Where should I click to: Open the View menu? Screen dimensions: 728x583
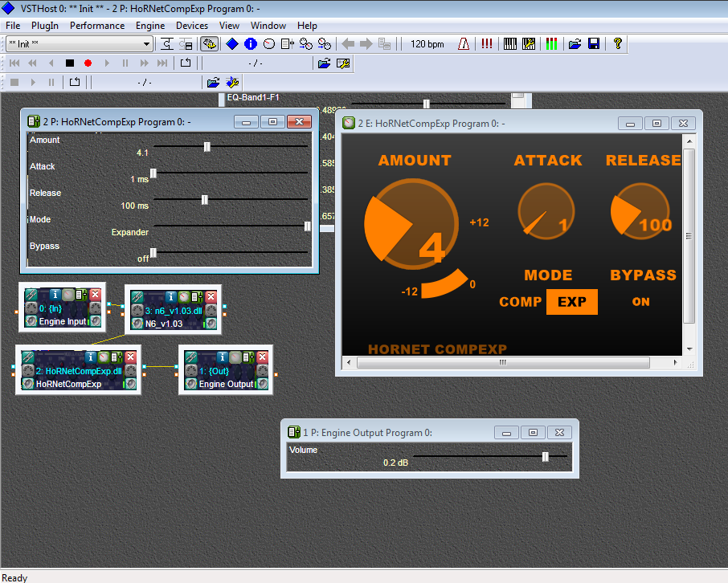point(229,26)
